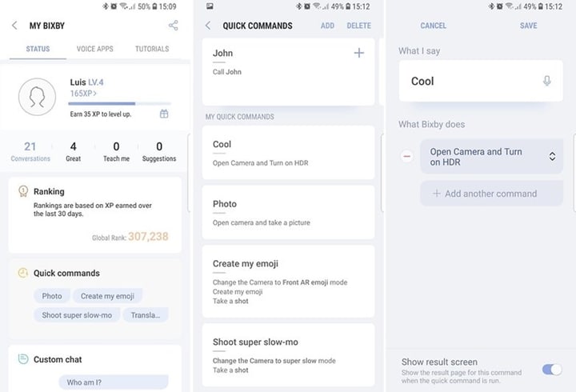Go back from the My Bixby screen
The image size is (576, 392).
14,26
